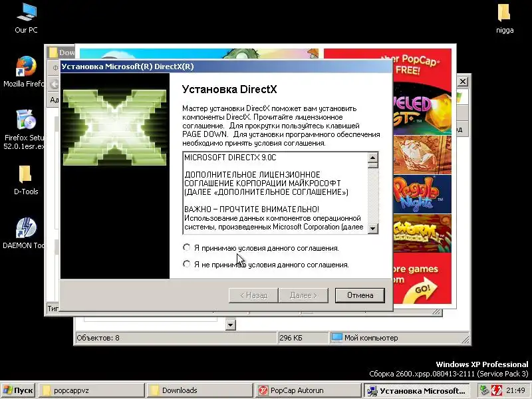Click the Далее button in DirectX setup

pos(303,295)
